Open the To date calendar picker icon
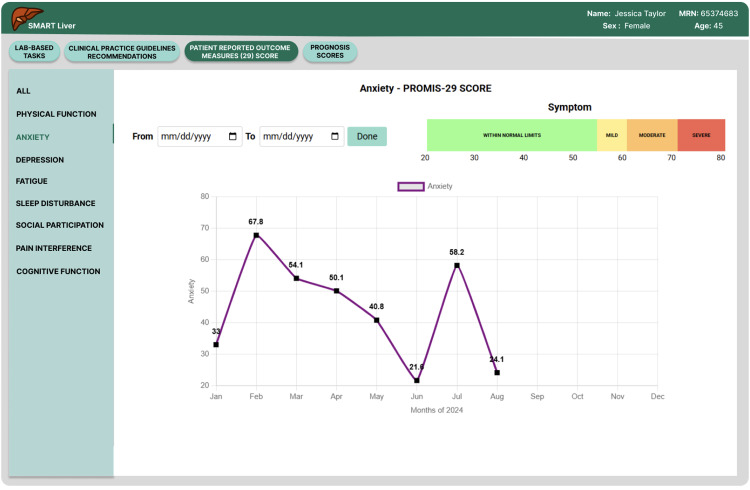This screenshot has height=490, width=750. tap(335, 136)
